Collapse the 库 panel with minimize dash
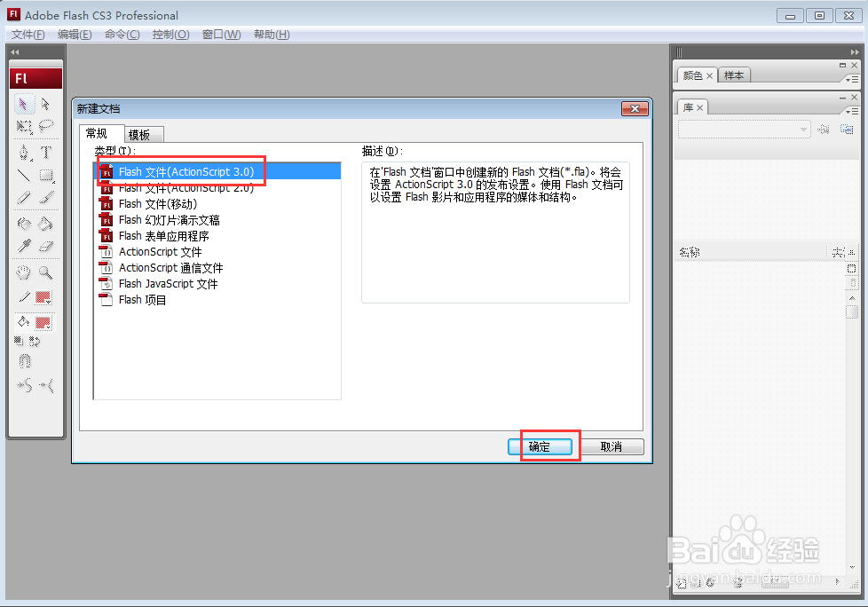The width and height of the screenshot is (868, 607). coord(842,98)
